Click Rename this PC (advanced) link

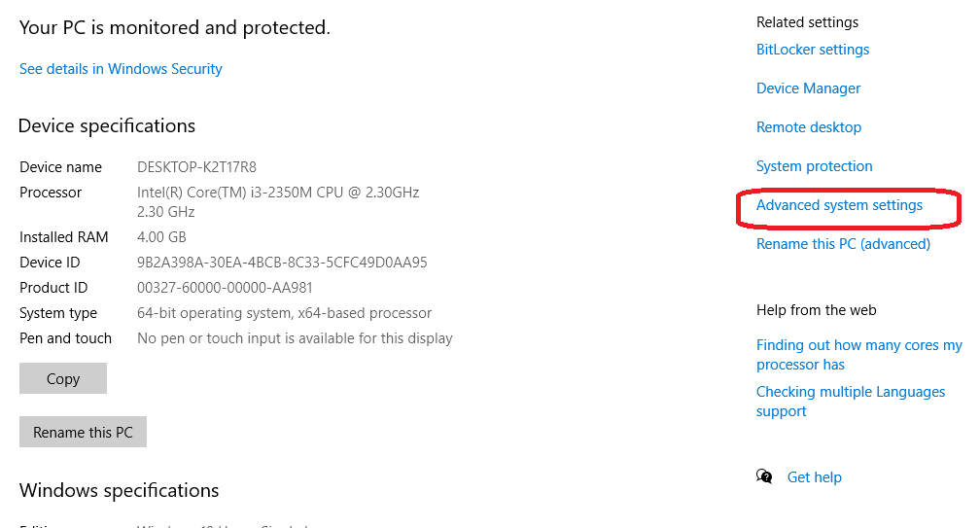[x=843, y=244]
